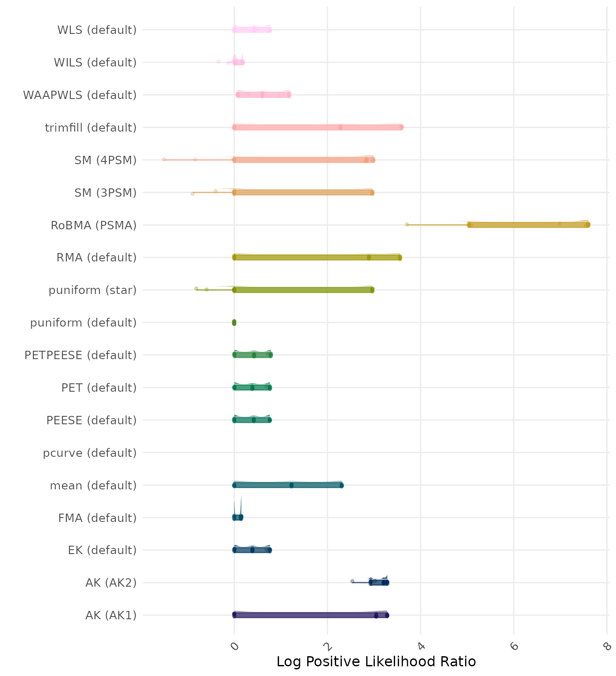Select the RoBMA (PSMA) row label
The image size is (616, 676).
pyautogui.click(x=94, y=225)
